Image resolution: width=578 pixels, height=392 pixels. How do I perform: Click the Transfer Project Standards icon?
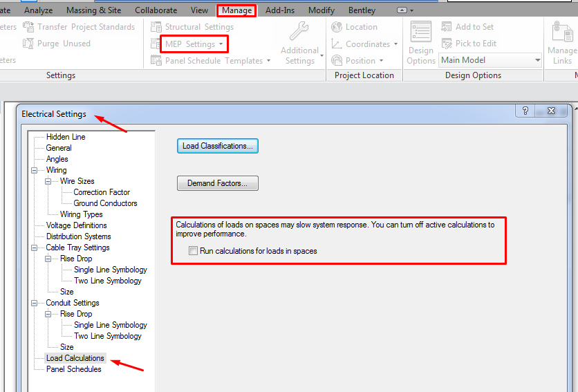coord(28,27)
